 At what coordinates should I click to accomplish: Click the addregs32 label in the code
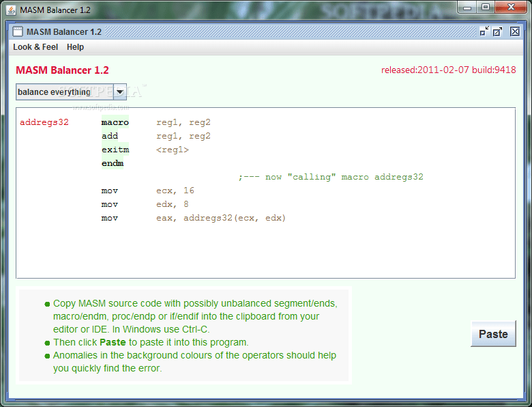[x=44, y=122]
